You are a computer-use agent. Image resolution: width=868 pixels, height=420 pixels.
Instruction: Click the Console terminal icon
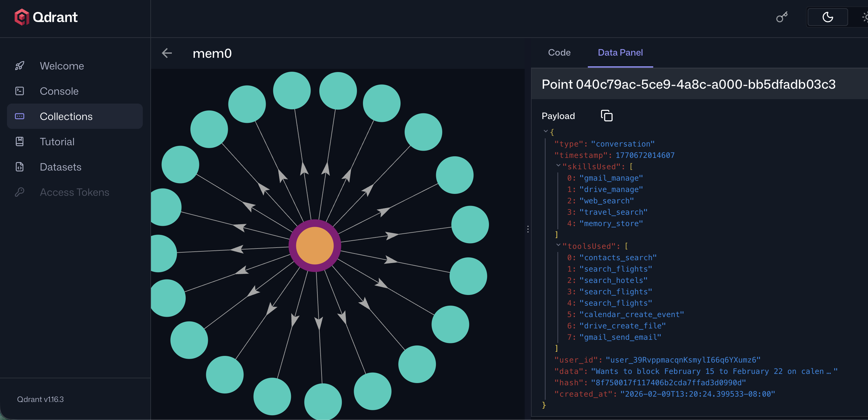(20, 91)
